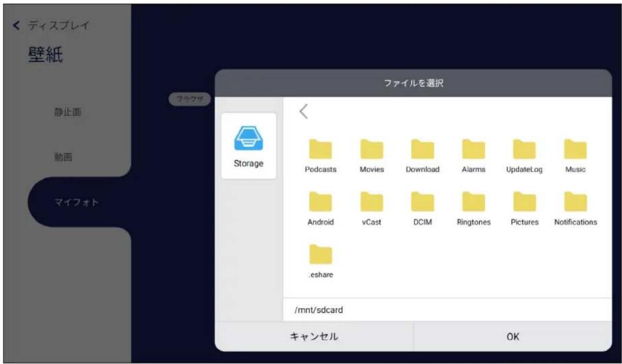This screenshot has height=364, width=622.
Task: Select the マイフォト wallpaper option
Action: pyautogui.click(x=77, y=202)
